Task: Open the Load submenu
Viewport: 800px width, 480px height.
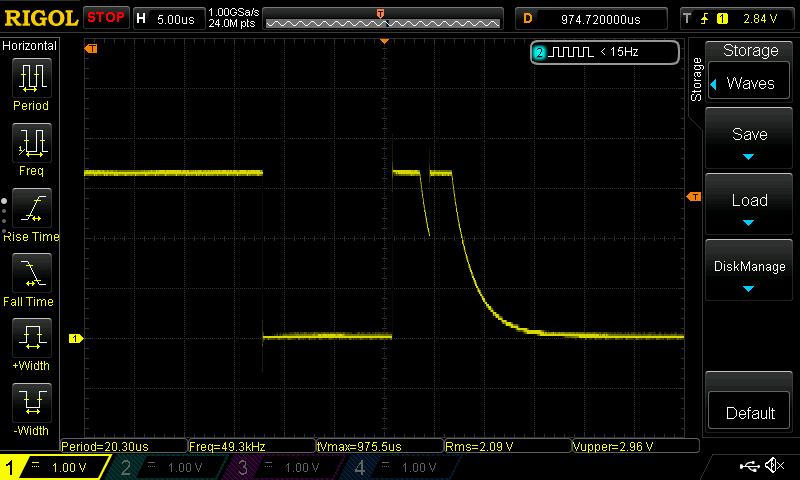Action: point(749,205)
